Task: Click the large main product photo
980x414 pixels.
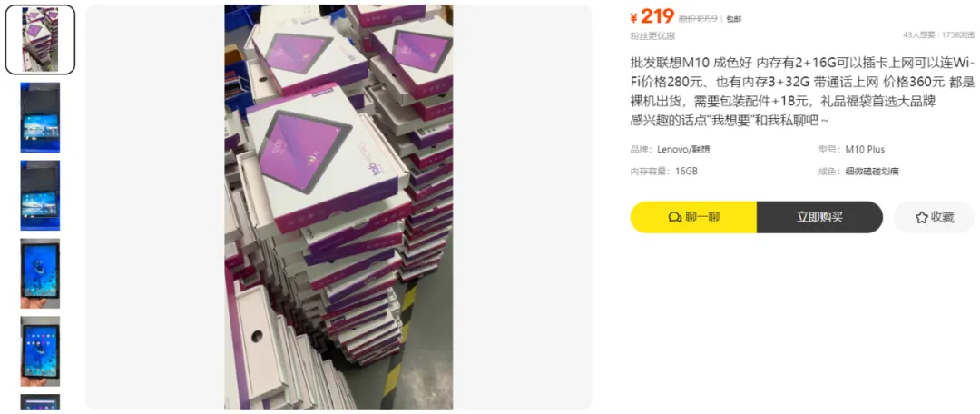Action: [338, 207]
